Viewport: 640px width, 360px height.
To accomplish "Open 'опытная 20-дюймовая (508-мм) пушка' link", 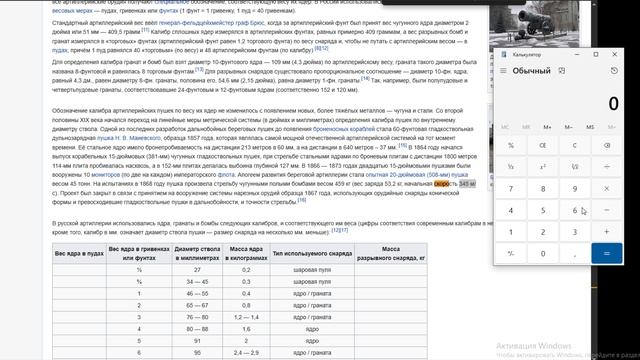I will point(417,175).
